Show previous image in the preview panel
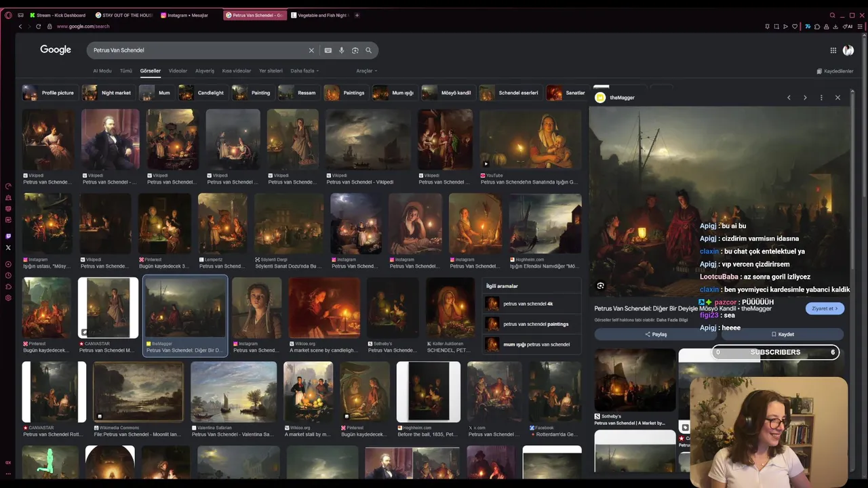Image resolution: width=868 pixels, height=488 pixels. 789,98
